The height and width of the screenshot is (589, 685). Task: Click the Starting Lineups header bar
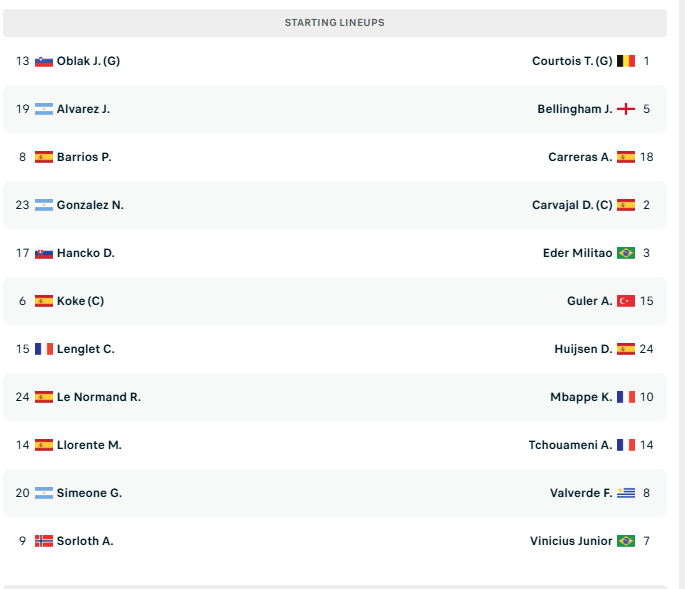coord(335,23)
